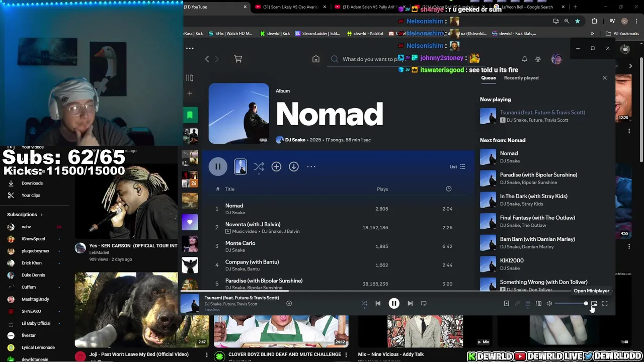Enter full screen player
Image resolution: width=644 pixels, height=362 pixels.
click(x=605, y=303)
